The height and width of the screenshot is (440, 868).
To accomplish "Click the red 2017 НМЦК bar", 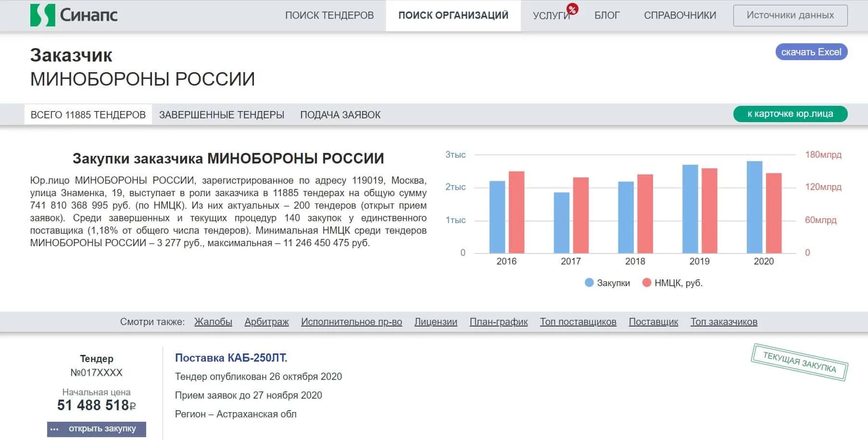I will click(x=581, y=215).
